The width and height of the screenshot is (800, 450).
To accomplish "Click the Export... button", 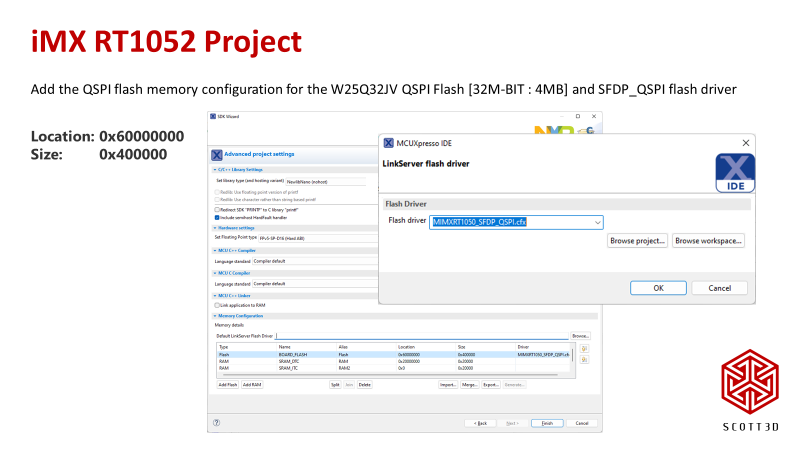I will [x=491, y=385].
